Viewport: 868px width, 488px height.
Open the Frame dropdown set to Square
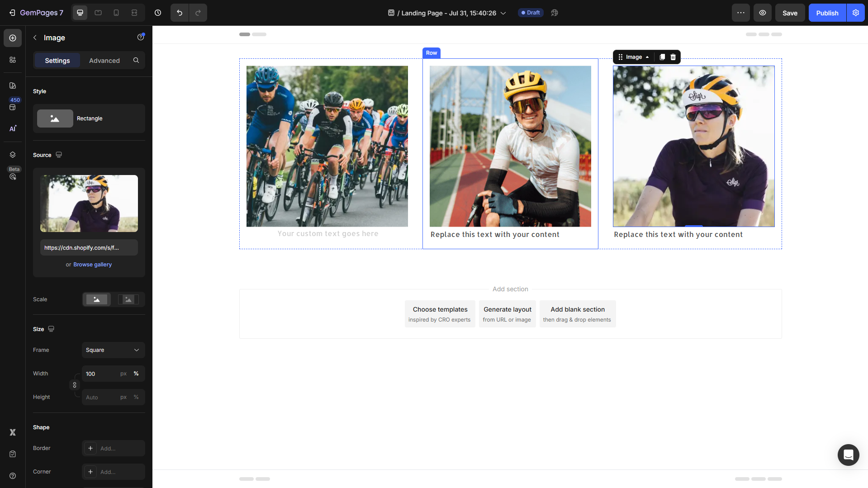pos(113,350)
